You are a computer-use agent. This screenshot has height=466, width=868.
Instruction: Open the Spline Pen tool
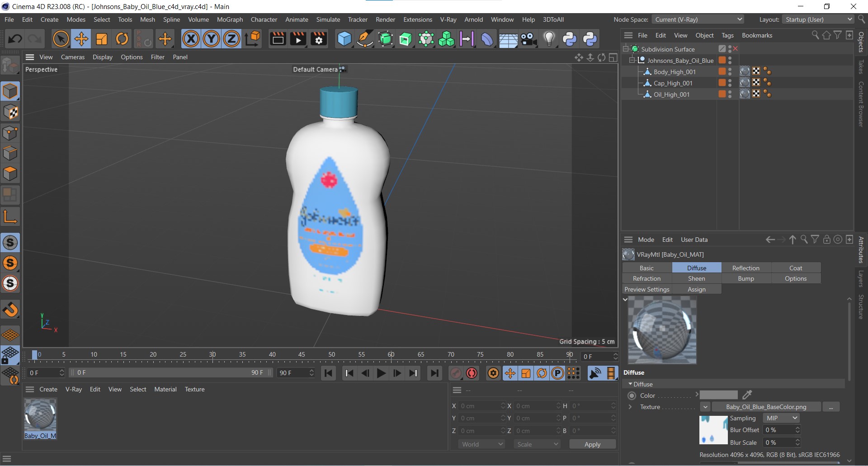pyautogui.click(x=364, y=39)
